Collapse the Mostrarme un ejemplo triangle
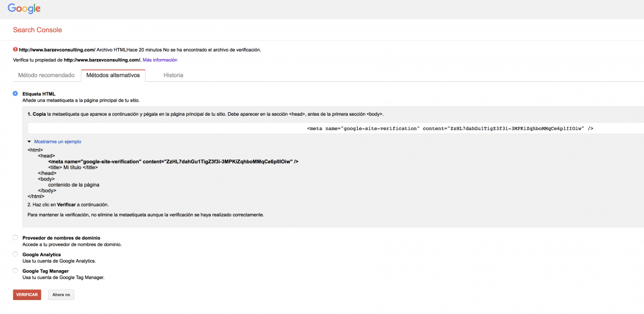 [x=30, y=142]
